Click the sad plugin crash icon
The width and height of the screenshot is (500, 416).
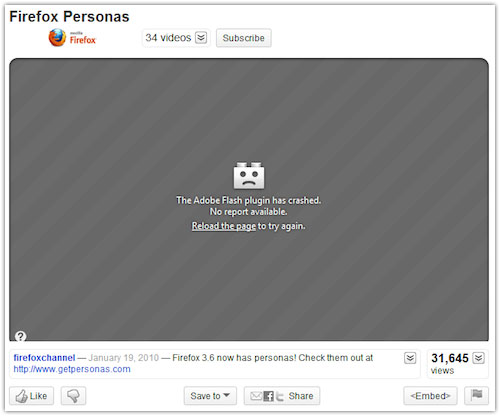[249, 175]
